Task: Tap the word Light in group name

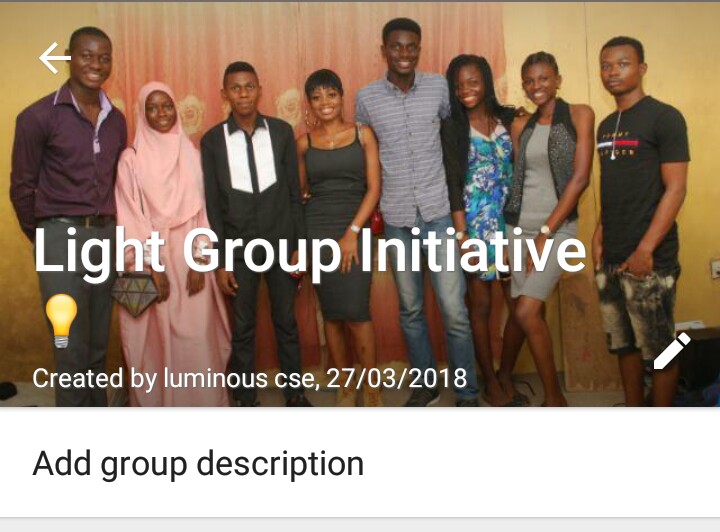Action: [x=99, y=252]
